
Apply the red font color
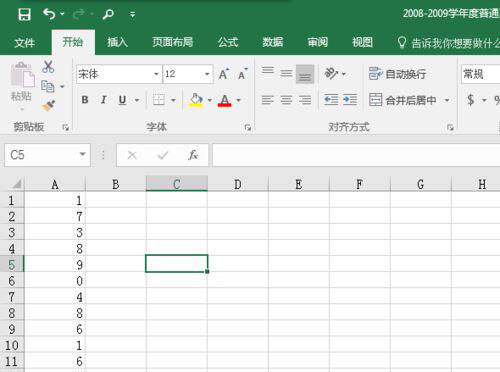click(x=225, y=100)
